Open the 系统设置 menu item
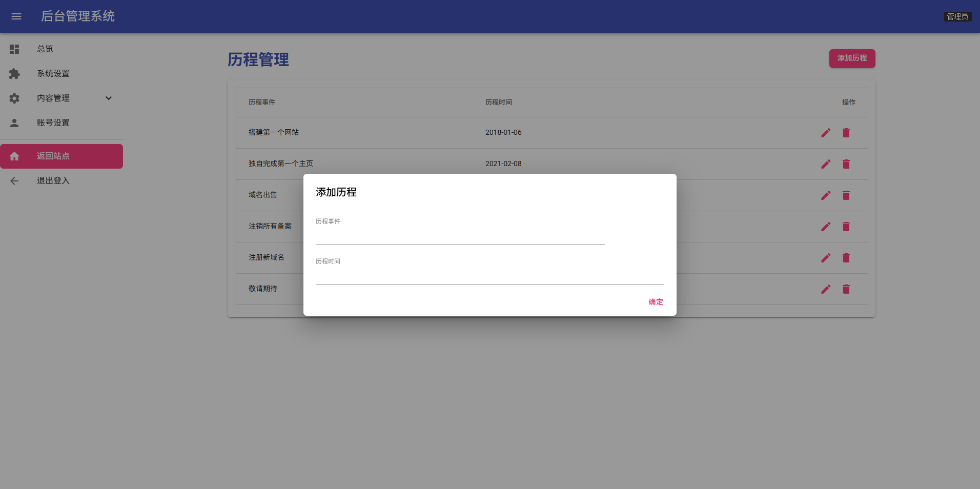980x489 pixels. point(53,73)
